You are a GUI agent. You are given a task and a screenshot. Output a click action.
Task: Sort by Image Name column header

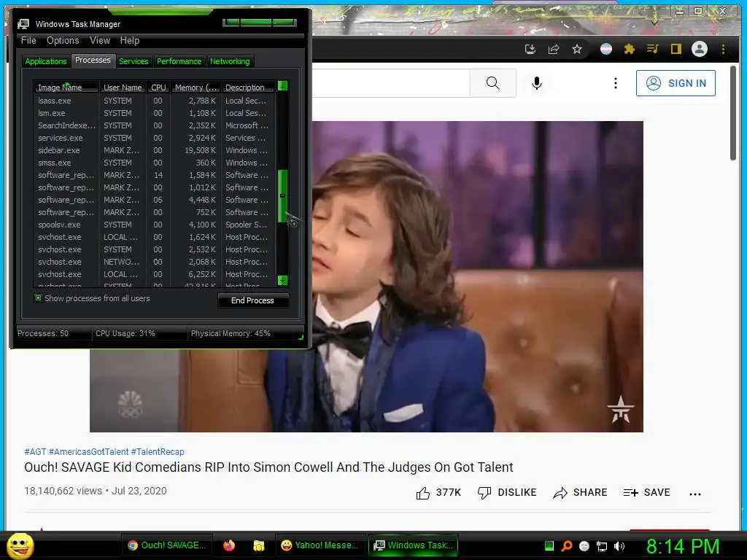(66, 87)
